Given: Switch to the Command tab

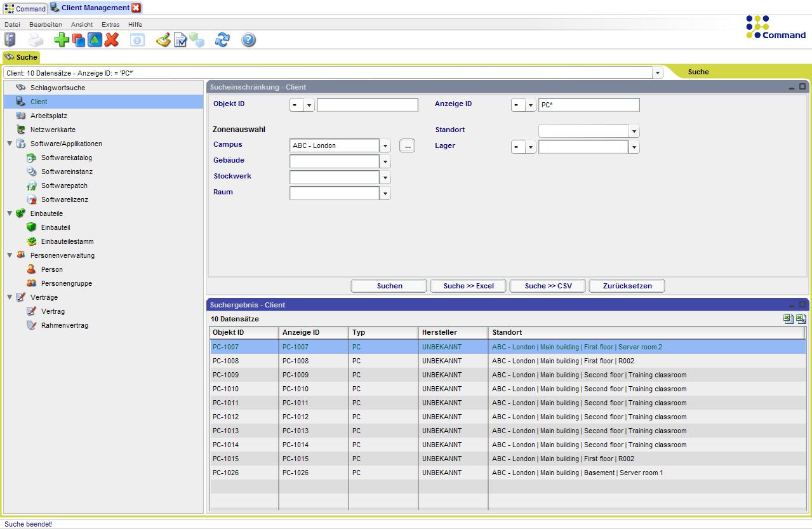Looking at the screenshot, I should click(25, 9).
